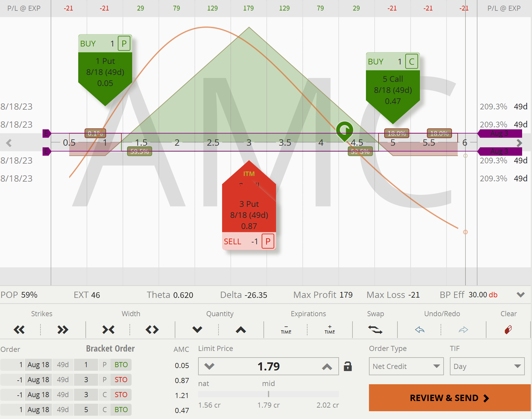Raise limit price with up arrow

point(327,366)
